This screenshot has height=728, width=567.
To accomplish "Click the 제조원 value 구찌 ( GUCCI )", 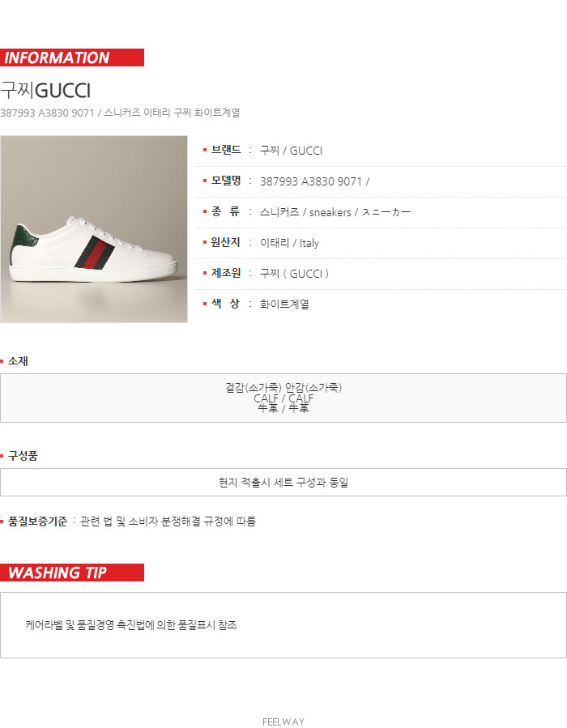I will [x=294, y=274].
